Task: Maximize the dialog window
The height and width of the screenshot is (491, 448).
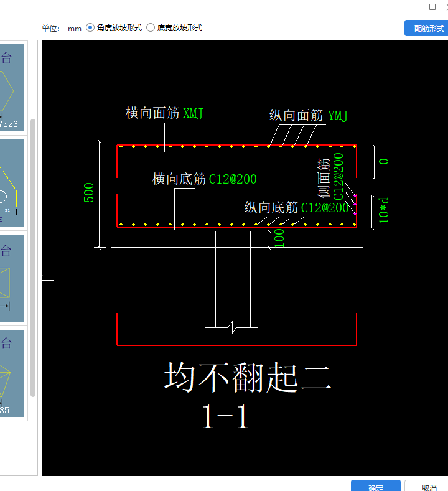Action: pos(432,7)
